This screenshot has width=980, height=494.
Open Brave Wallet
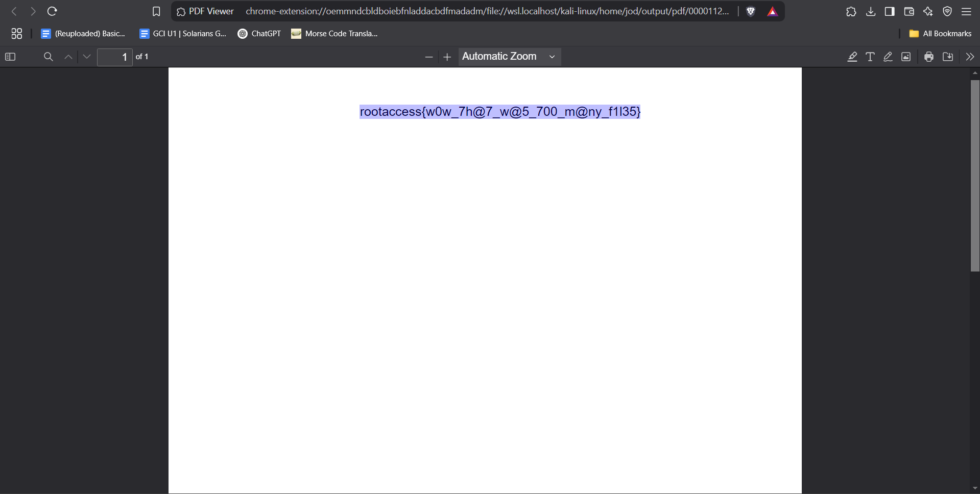click(909, 11)
